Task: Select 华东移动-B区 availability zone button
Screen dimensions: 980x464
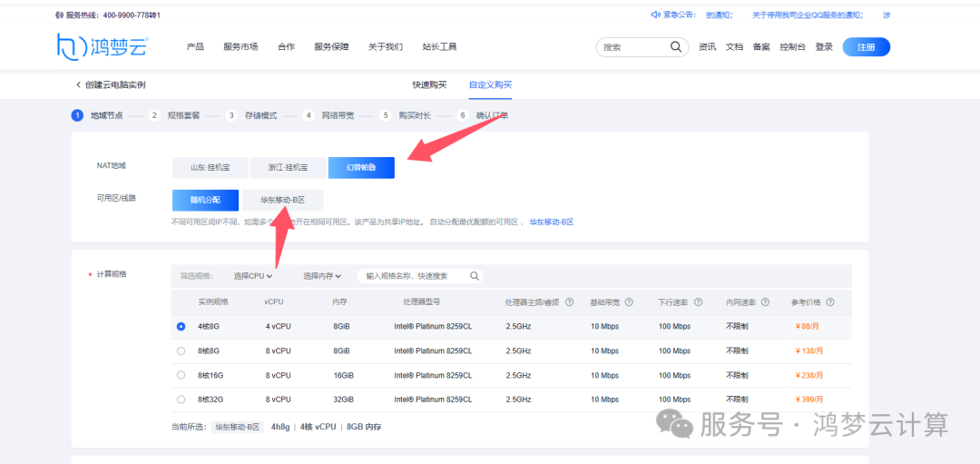Action: click(282, 200)
